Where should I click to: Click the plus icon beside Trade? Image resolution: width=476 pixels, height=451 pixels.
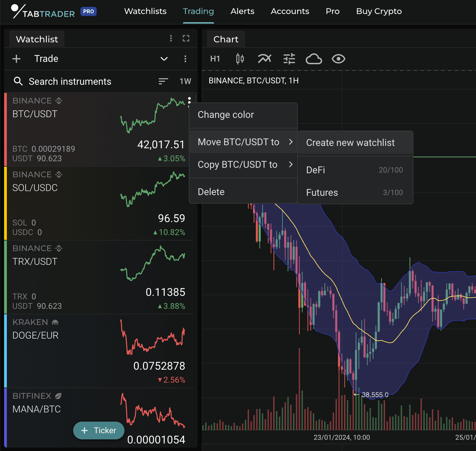pos(16,59)
